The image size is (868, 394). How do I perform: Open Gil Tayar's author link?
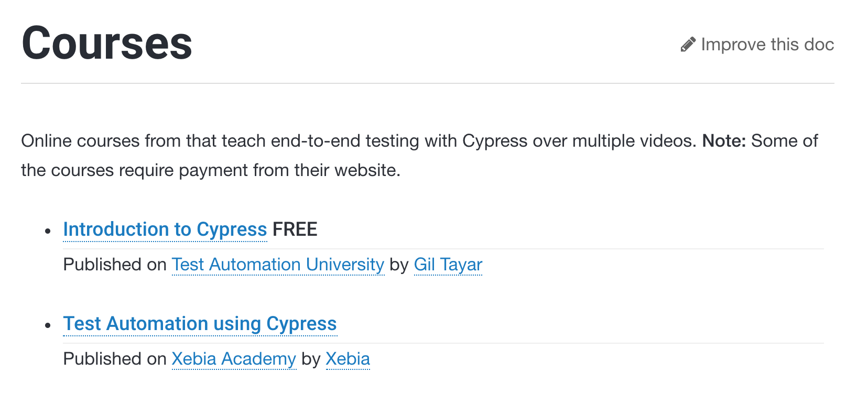coord(448,265)
